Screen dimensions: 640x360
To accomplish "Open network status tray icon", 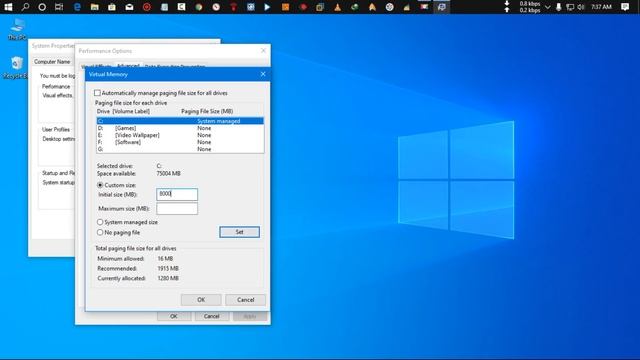I will click(570, 7).
